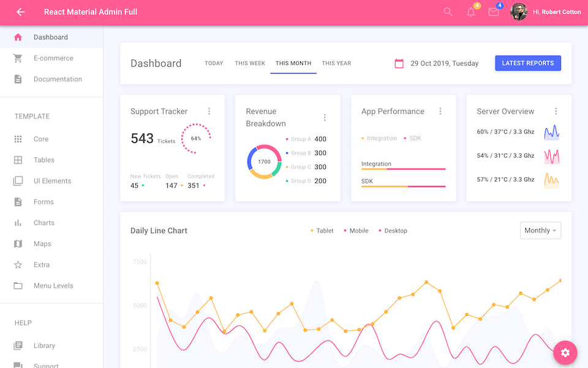Open the Monthly dropdown on Daily Line Chart
588x368 pixels.
[x=540, y=230]
